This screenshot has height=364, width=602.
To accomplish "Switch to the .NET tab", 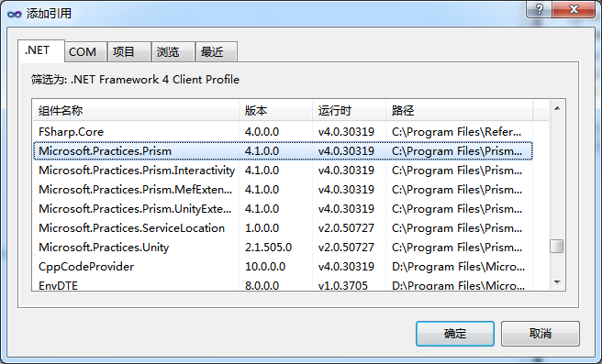I will click(x=41, y=50).
